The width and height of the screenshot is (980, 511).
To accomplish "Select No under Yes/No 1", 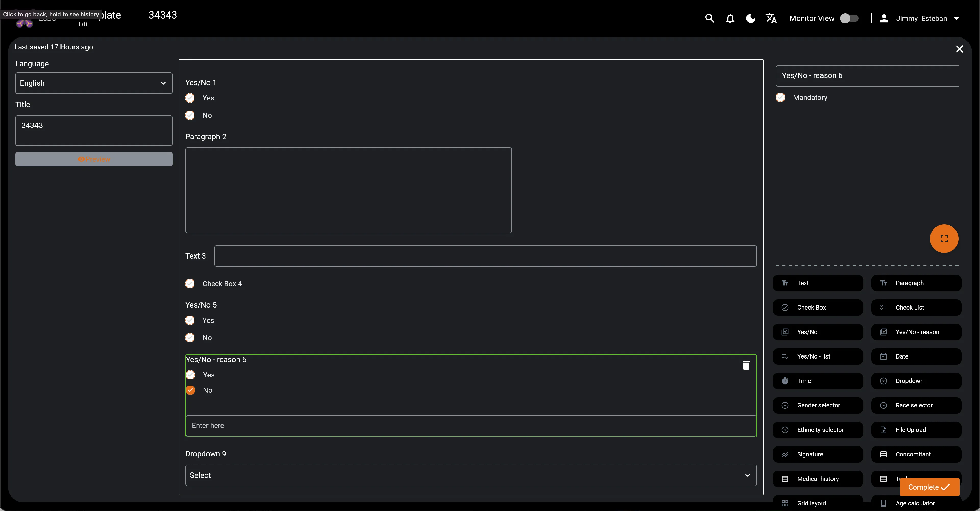I will coord(190,115).
